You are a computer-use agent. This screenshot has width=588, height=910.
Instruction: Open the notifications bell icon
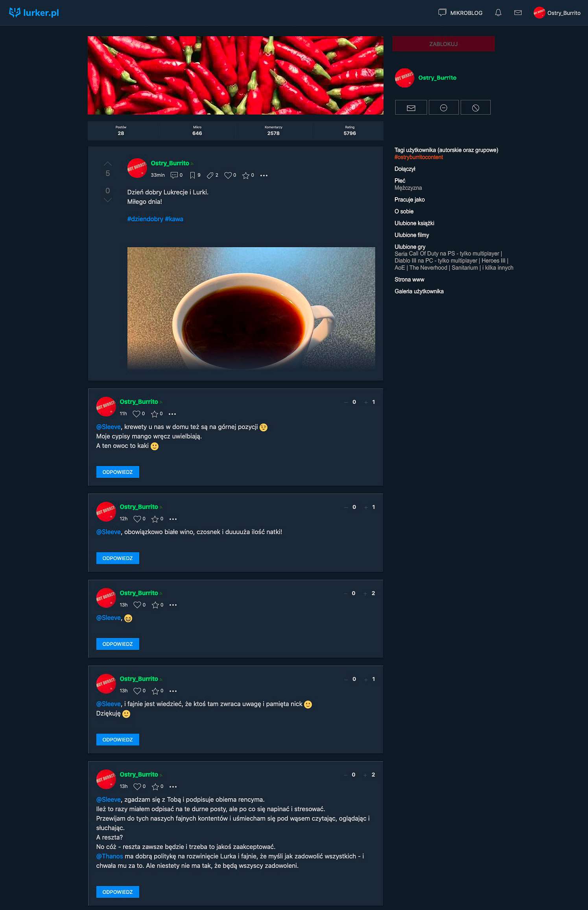[498, 13]
